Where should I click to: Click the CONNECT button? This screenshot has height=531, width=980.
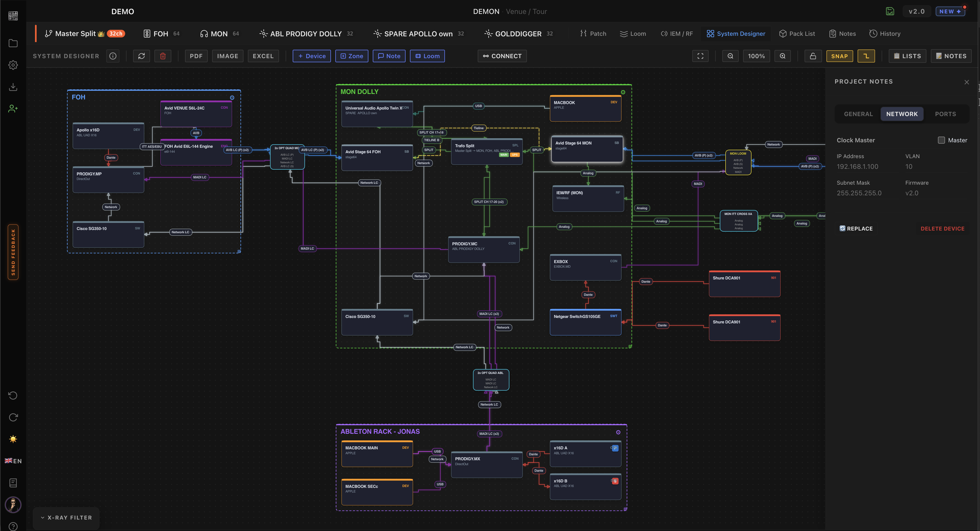coord(502,56)
